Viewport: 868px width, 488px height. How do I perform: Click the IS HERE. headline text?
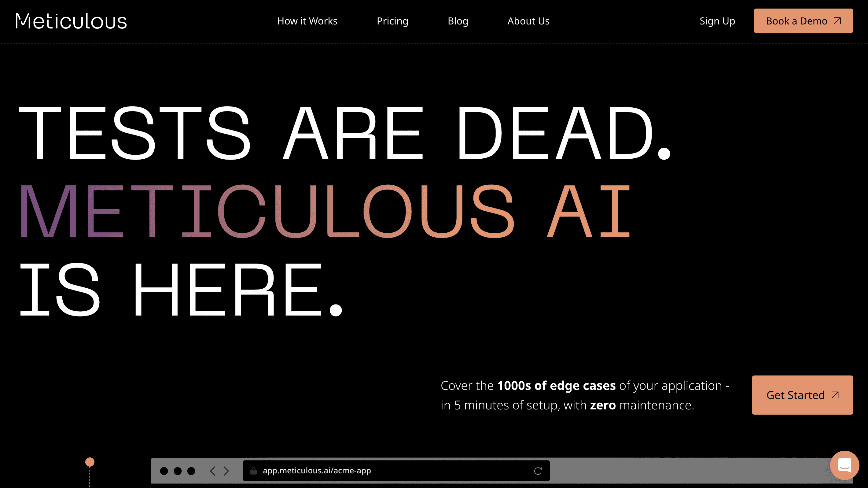[x=181, y=289]
